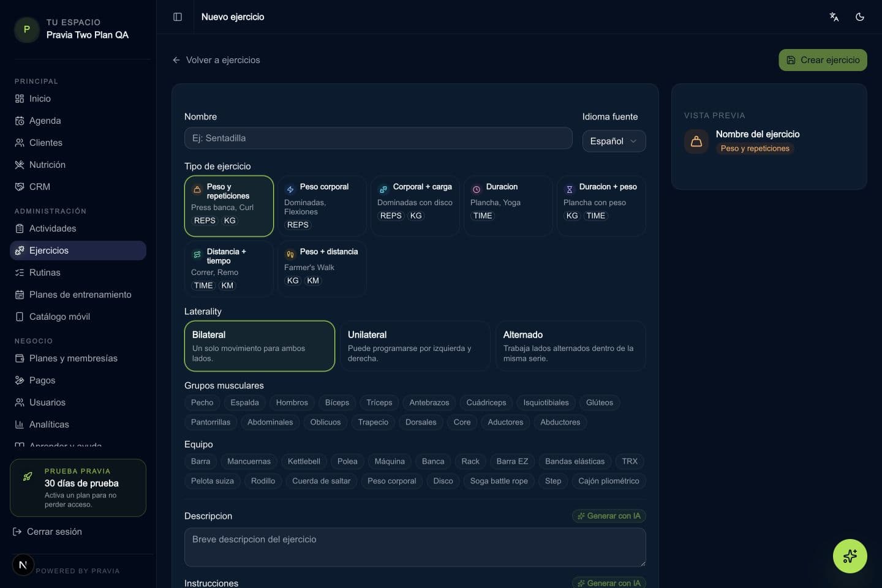The image size is (882, 588).
Task: Select Ejercicios in the sidebar
Action: pos(78,251)
